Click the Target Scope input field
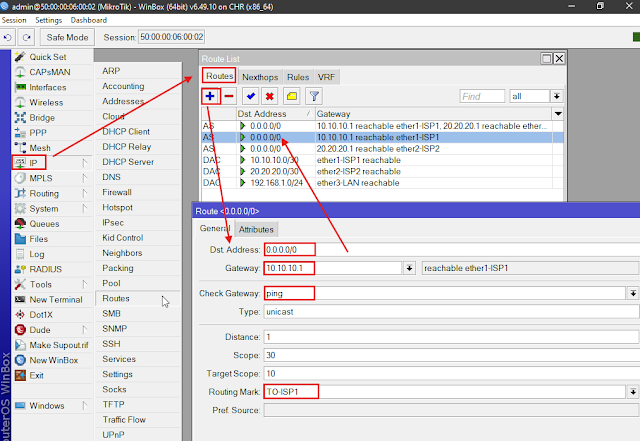 click(x=452, y=374)
